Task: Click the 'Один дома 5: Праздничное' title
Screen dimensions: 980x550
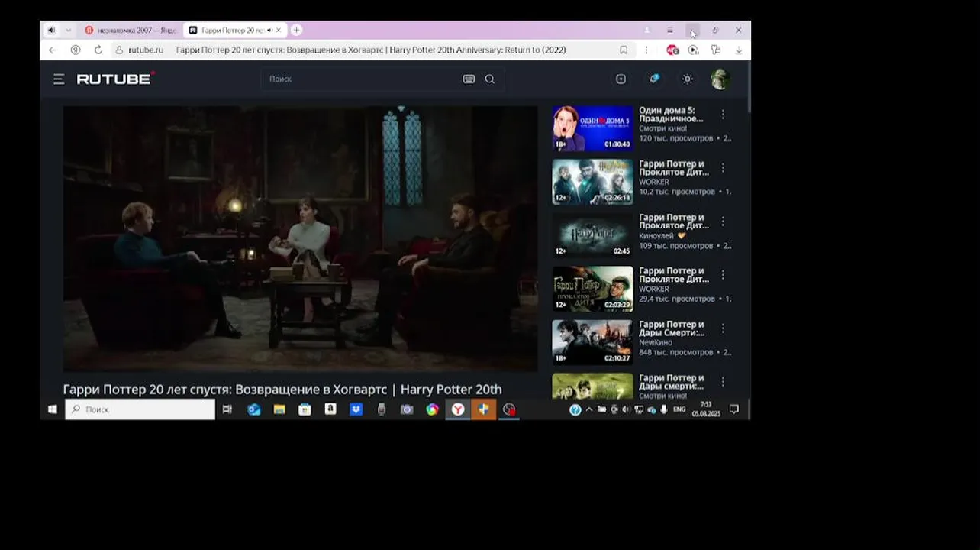Action: coord(672,115)
